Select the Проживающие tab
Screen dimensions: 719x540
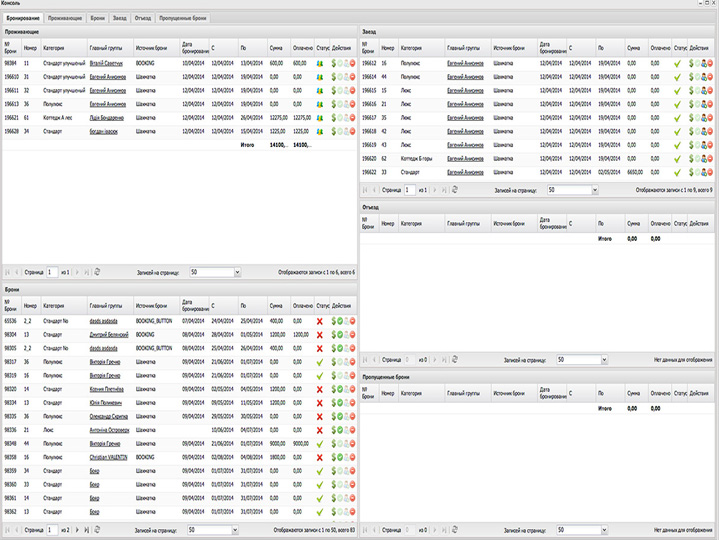click(65, 18)
